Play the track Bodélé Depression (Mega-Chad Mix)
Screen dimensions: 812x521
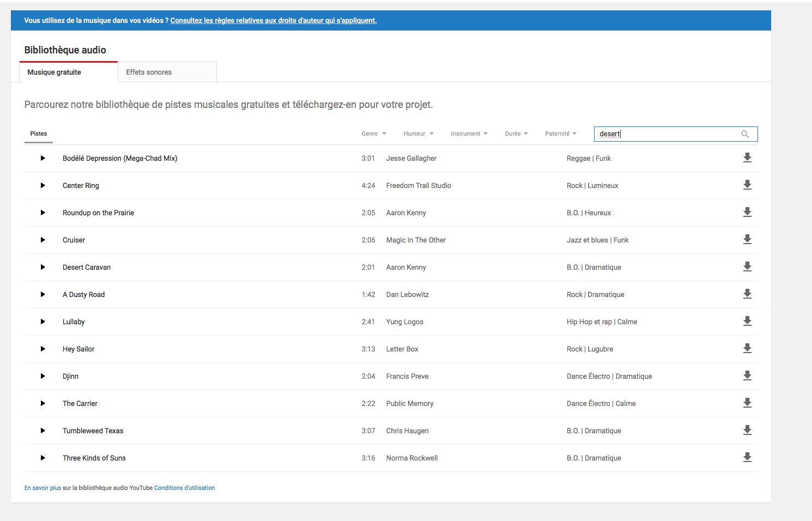pos(43,158)
